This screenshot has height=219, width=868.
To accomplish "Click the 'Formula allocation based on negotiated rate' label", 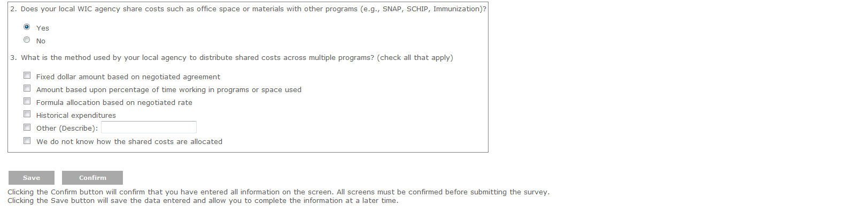I will point(114,103).
